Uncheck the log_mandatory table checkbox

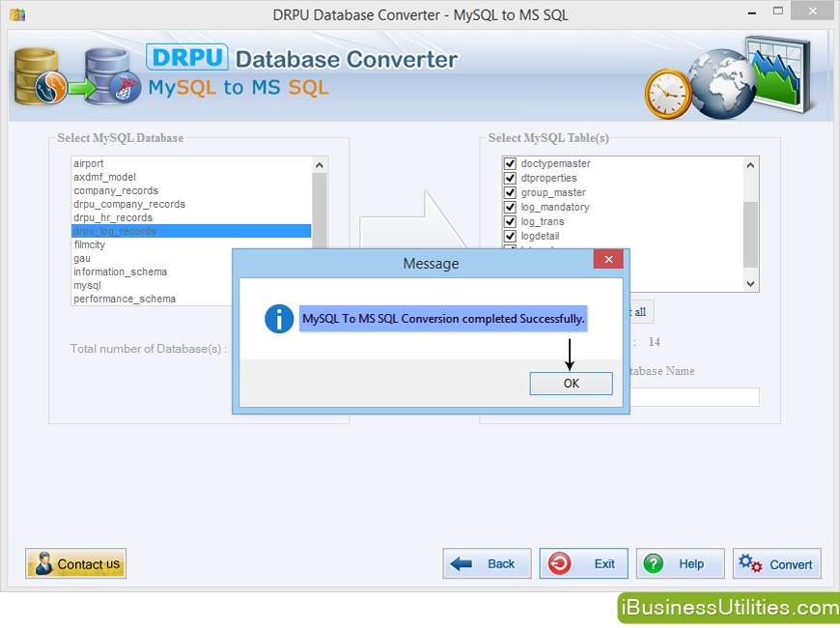[x=510, y=207]
